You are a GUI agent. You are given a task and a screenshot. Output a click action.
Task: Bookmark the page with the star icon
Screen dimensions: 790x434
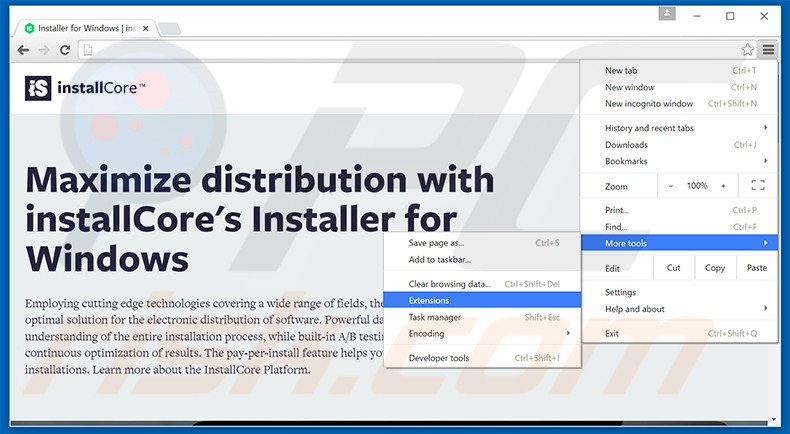(747, 49)
